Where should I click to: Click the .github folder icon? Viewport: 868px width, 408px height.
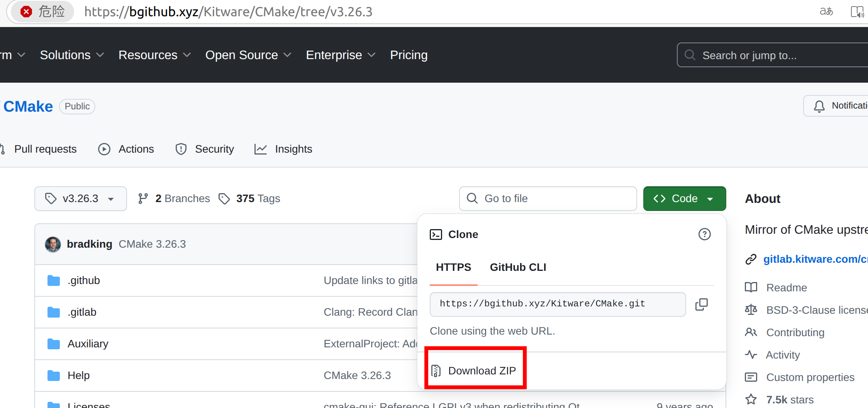54,280
